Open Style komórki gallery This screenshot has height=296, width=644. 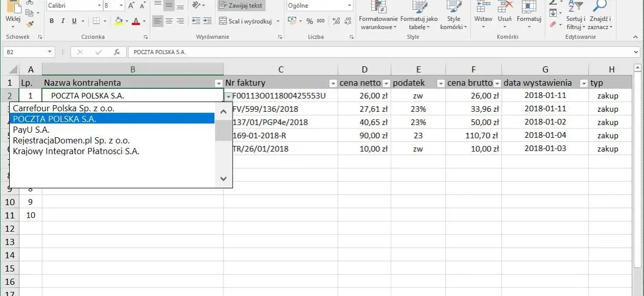click(x=453, y=15)
